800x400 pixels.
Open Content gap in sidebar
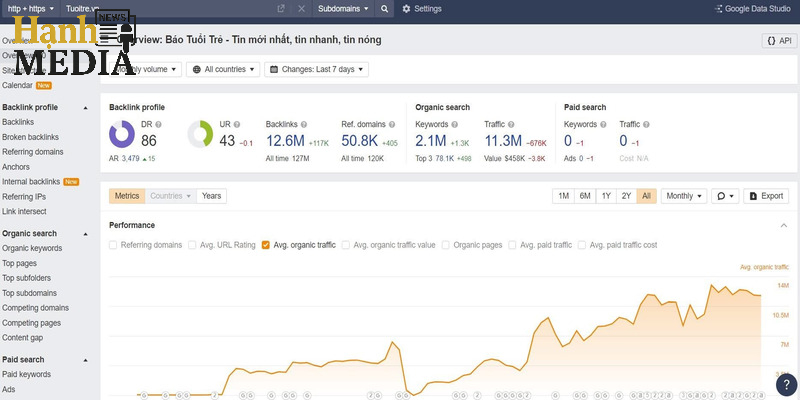pyautogui.click(x=22, y=338)
